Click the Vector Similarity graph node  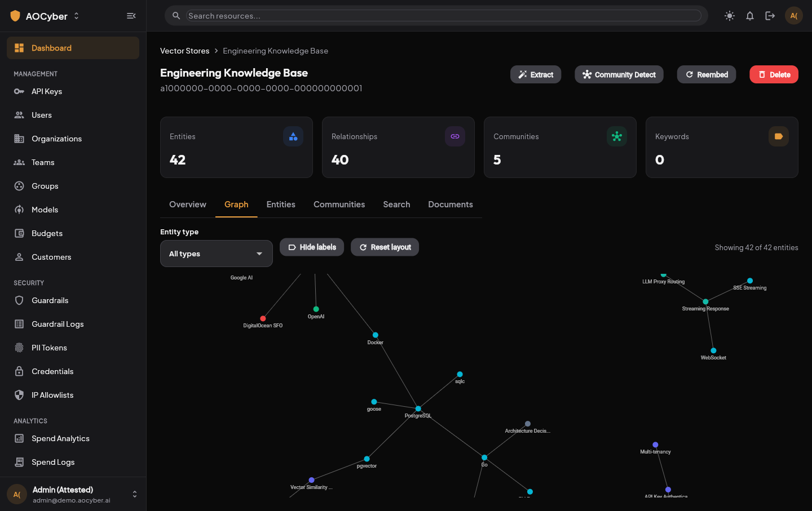[311, 480]
